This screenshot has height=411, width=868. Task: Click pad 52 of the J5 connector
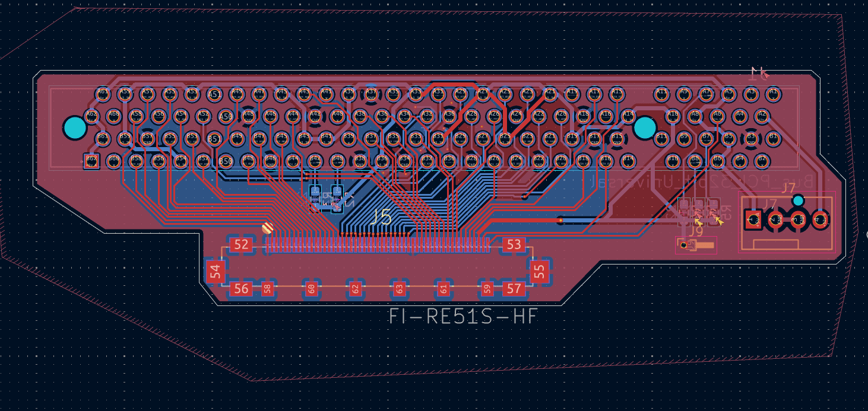pos(241,245)
